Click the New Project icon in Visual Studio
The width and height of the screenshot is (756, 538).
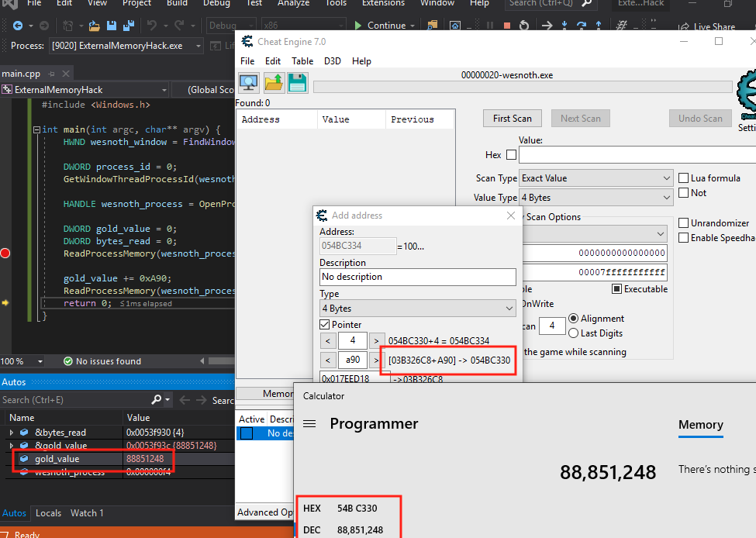click(x=68, y=26)
